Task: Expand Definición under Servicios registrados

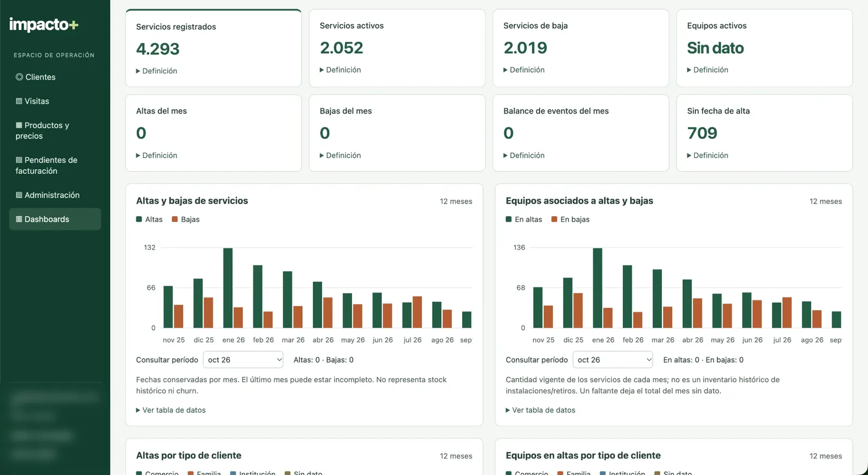Action: (x=157, y=71)
